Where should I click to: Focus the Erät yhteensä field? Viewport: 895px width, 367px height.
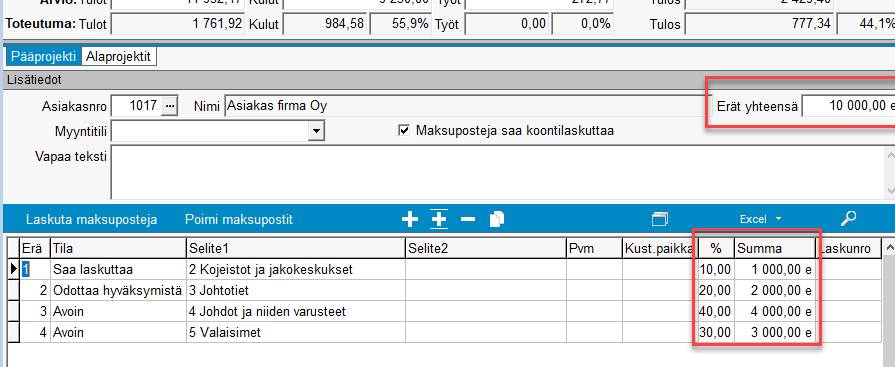[849, 106]
